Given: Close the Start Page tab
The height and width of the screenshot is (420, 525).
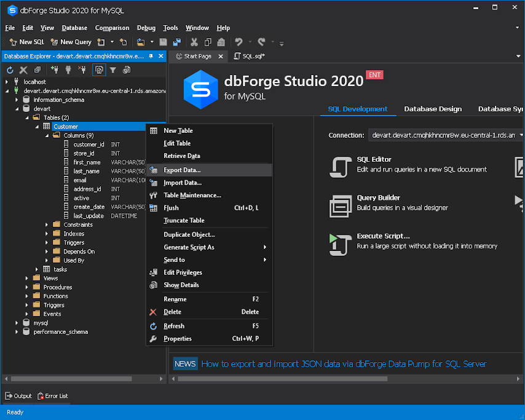Looking at the screenshot, I should coord(221,57).
